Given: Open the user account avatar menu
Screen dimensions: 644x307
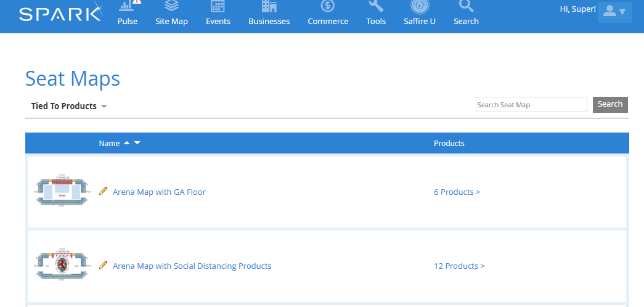Looking at the screenshot, I should click(x=615, y=12).
